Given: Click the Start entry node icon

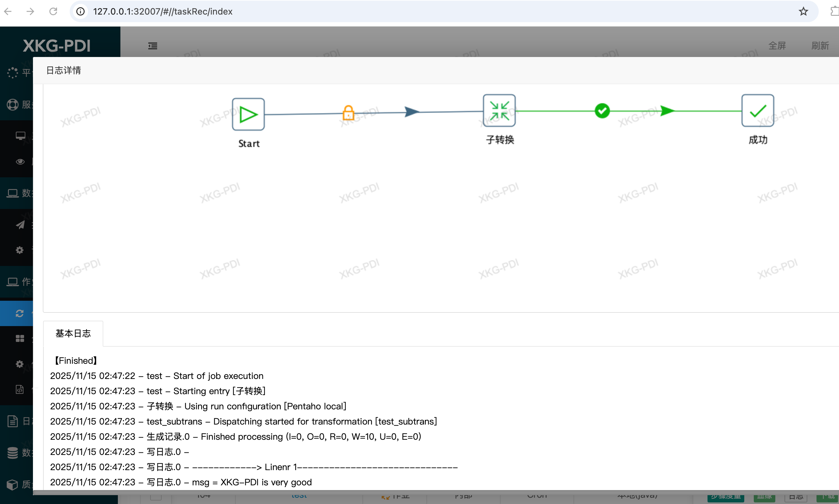Looking at the screenshot, I should pos(248,115).
